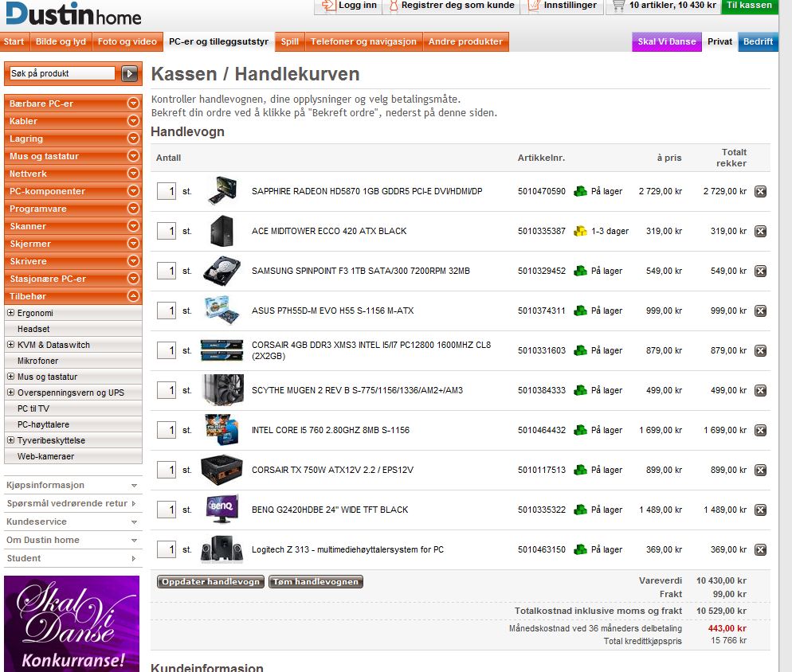
Task: Click quantity field for Sapphire Radeon
Action: coord(167,191)
